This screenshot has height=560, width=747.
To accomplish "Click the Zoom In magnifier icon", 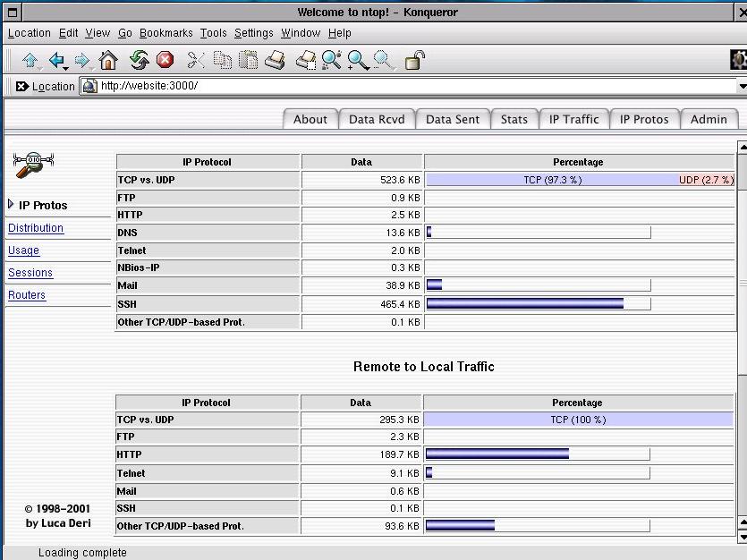I will [359, 60].
